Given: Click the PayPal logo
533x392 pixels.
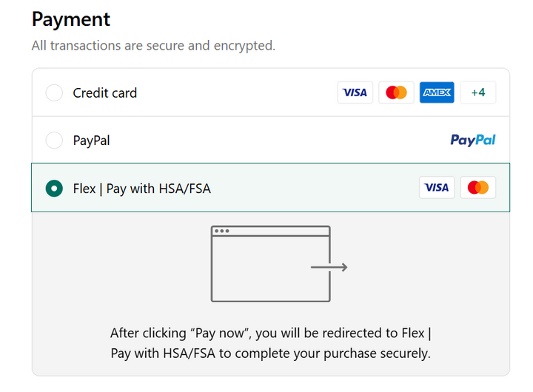Looking at the screenshot, I should [x=472, y=140].
